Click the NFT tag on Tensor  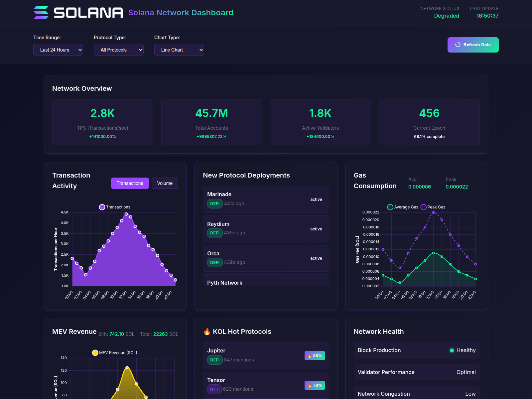pyautogui.click(x=214, y=389)
